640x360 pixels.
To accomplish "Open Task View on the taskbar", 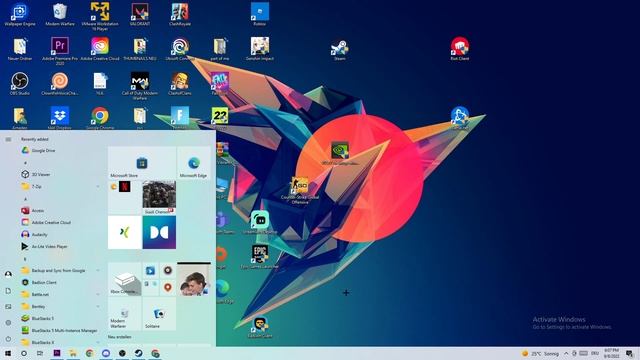I will tap(40, 353).
